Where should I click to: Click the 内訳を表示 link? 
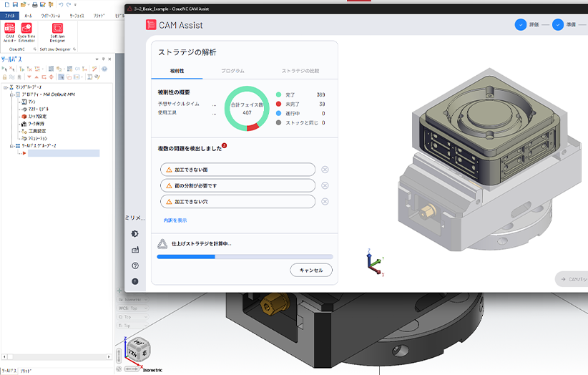point(175,220)
